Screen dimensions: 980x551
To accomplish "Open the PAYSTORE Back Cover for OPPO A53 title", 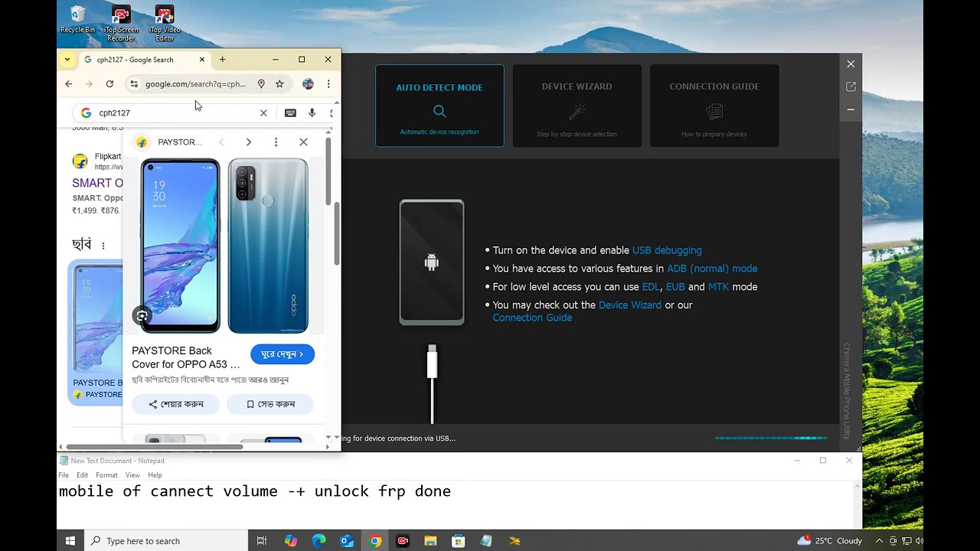I will pos(186,357).
